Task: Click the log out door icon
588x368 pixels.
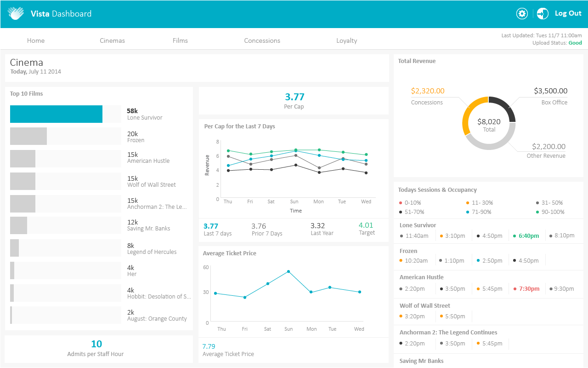Action: (x=543, y=13)
